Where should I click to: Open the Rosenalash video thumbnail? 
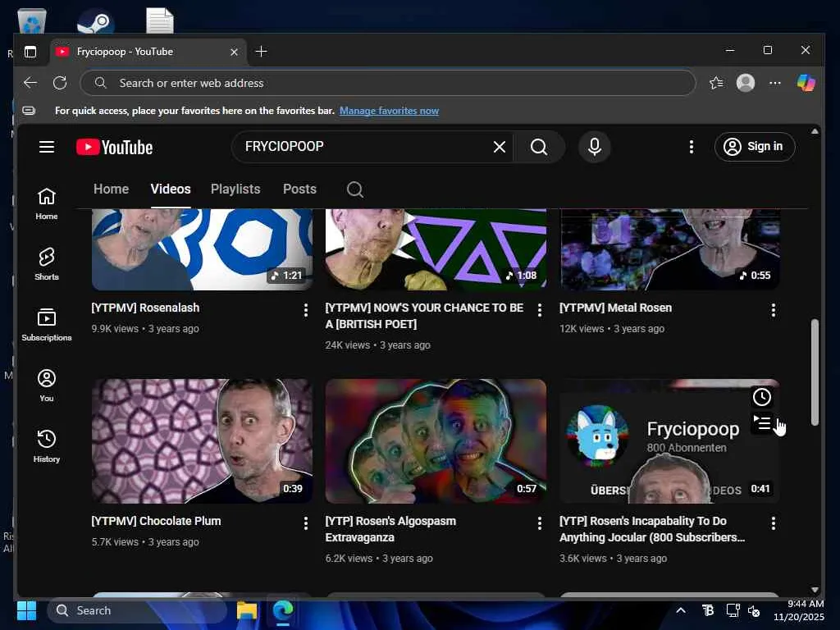[202, 249]
